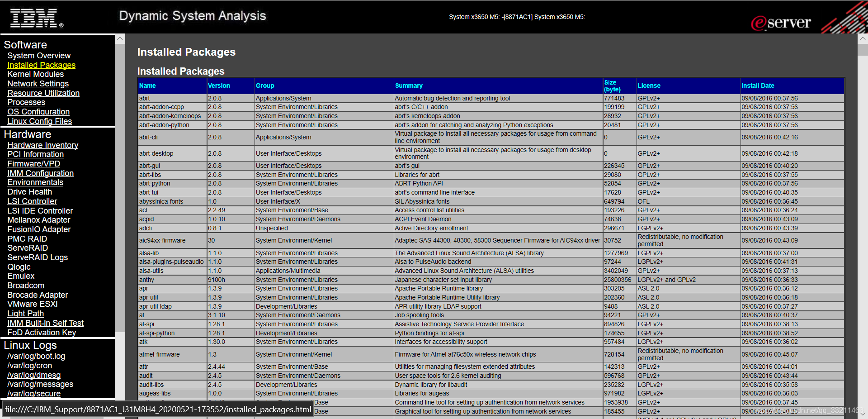View the Kernel Modules section

[x=35, y=74]
